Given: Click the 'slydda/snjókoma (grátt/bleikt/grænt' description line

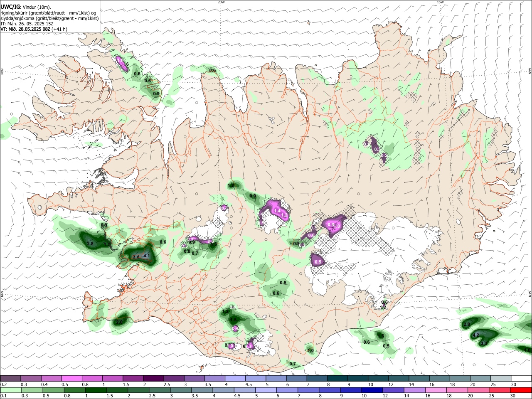Looking at the screenshot, I should click(49, 18).
